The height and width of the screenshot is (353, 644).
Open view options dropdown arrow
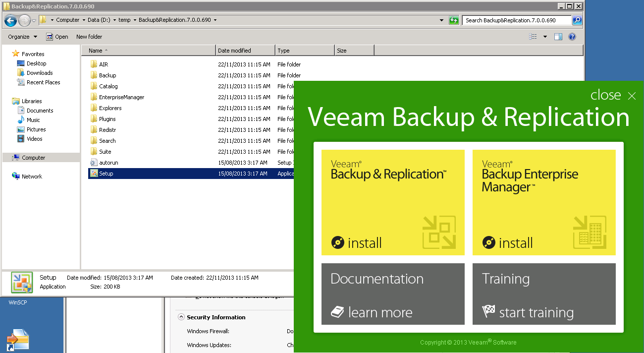click(x=545, y=37)
